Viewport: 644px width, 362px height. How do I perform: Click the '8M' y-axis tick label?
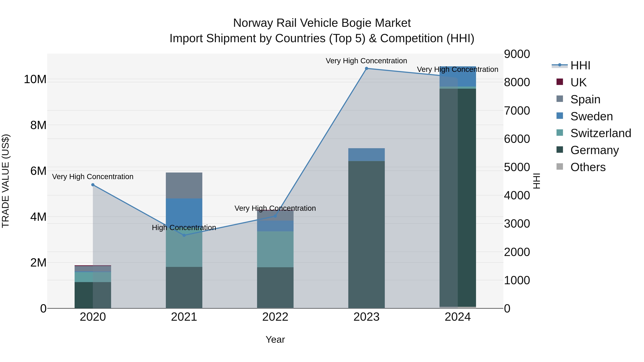(38, 125)
